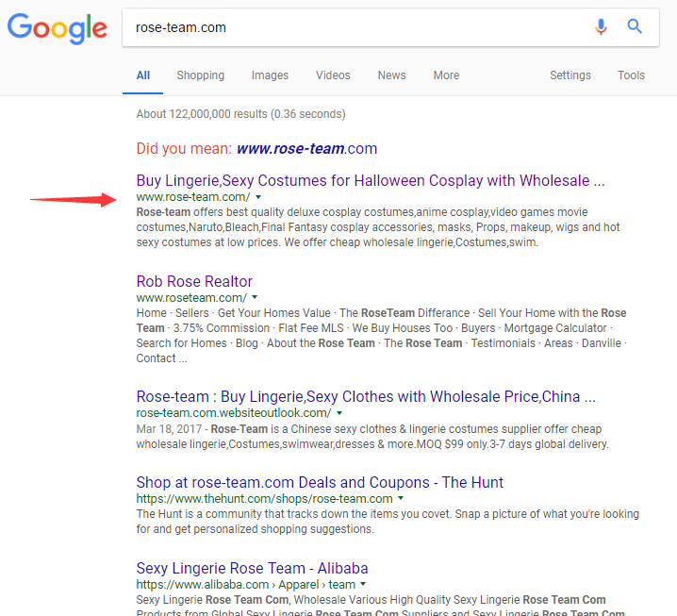Viewport: 677px width, 616px height.
Task: Open 'Rose-team : Buy Lingerie, Sexy Clothes' result
Action: (x=366, y=396)
